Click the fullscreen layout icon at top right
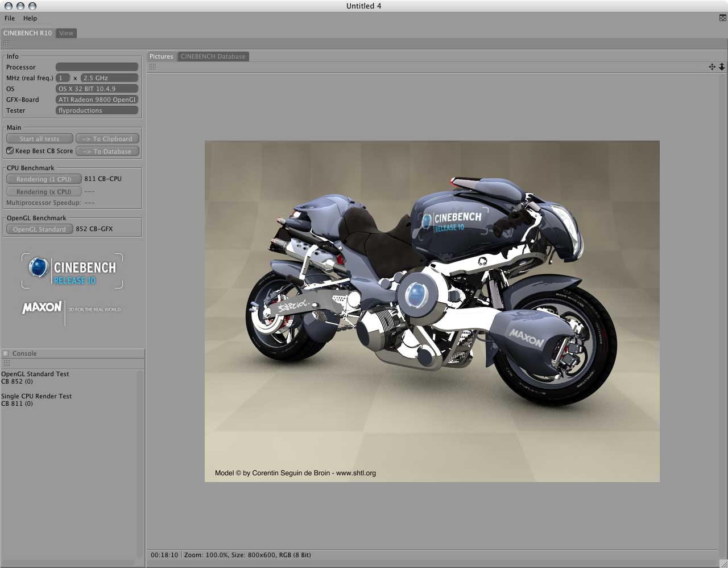This screenshot has width=728, height=568. point(723,18)
